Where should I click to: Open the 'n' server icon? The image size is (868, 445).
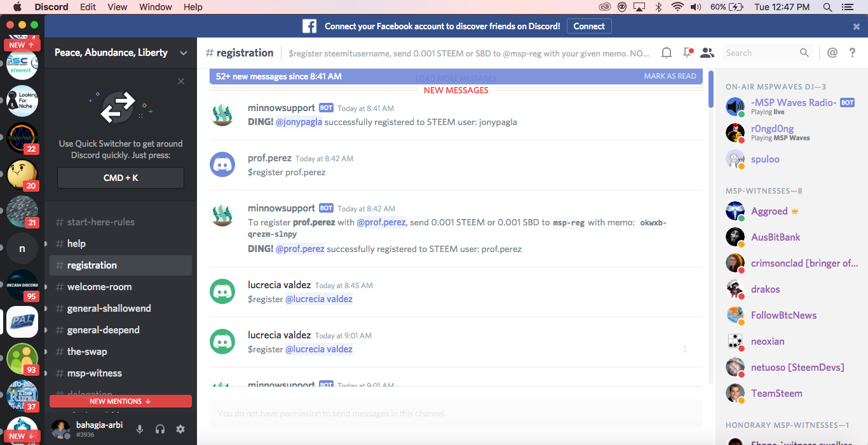click(22, 248)
